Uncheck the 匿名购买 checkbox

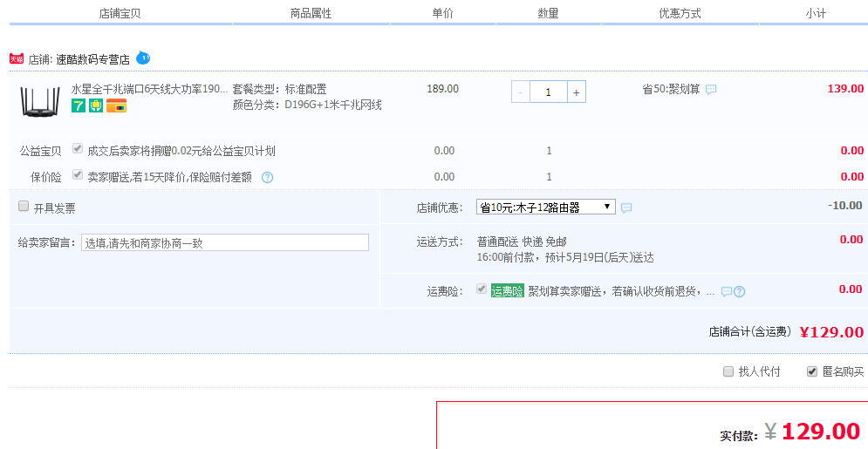[x=812, y=371]
